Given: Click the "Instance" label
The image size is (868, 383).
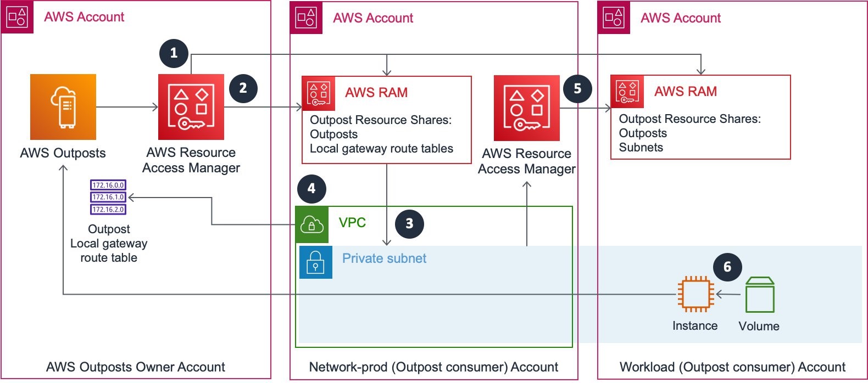Looking at the screenshot, I should click(x=695, y=326).
